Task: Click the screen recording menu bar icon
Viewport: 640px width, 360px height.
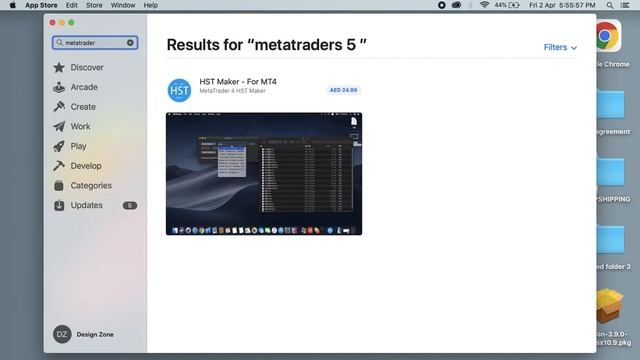Action: [442, 5]
